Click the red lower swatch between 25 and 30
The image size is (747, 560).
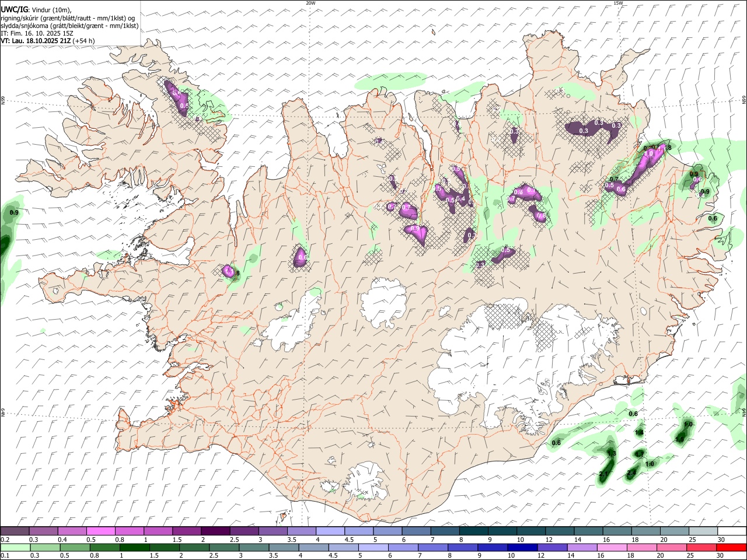701,547
